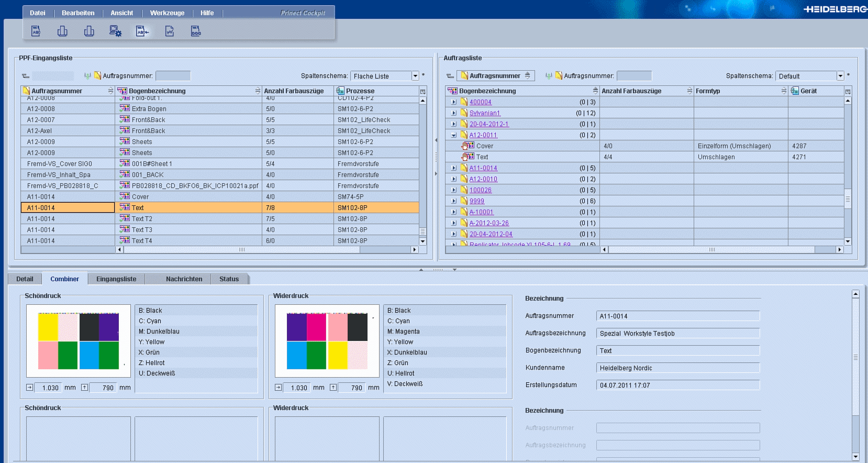The height and width of the screenshot is (463, 868).
Task: Click the computer with gear settings icon
Action: tap(115, 31)
